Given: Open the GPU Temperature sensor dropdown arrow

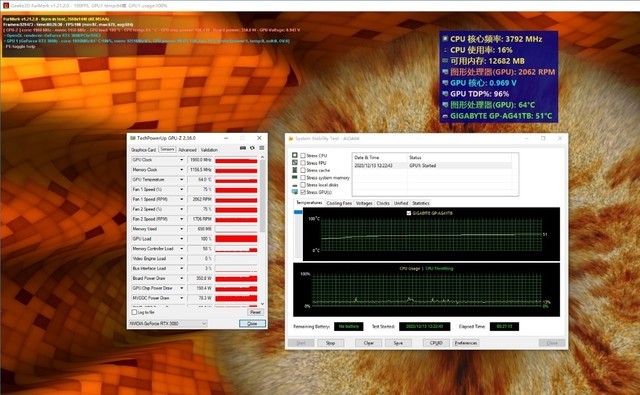Looking at the screenshot, I should pos(182,180).
